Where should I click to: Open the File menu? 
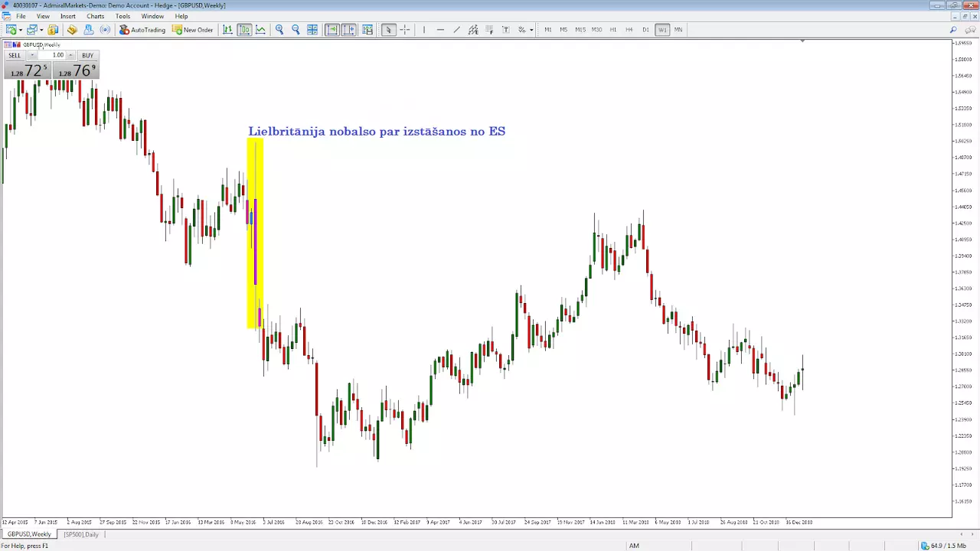tap(21, 16)
